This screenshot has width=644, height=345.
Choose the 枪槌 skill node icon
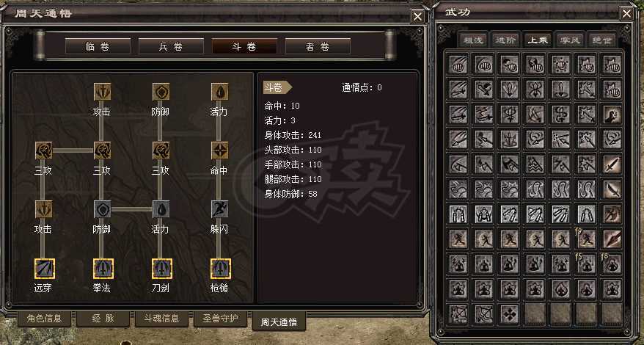click(x=220, y=269)
